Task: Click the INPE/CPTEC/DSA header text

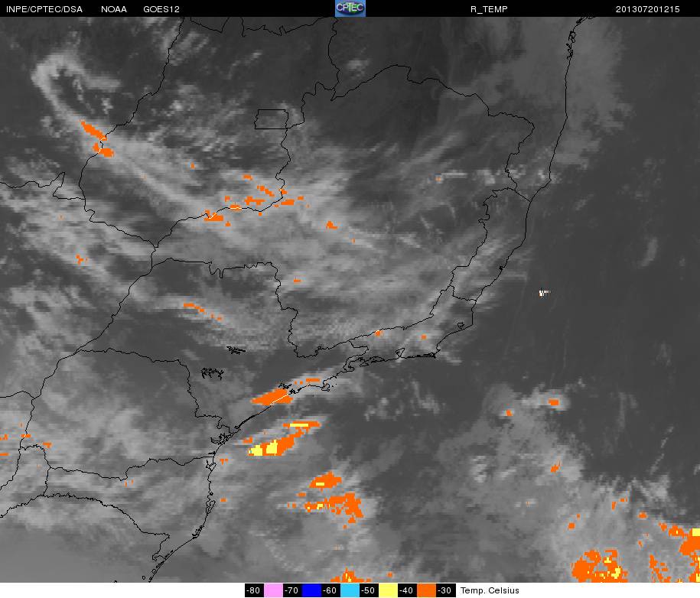Action: [44, 9]
